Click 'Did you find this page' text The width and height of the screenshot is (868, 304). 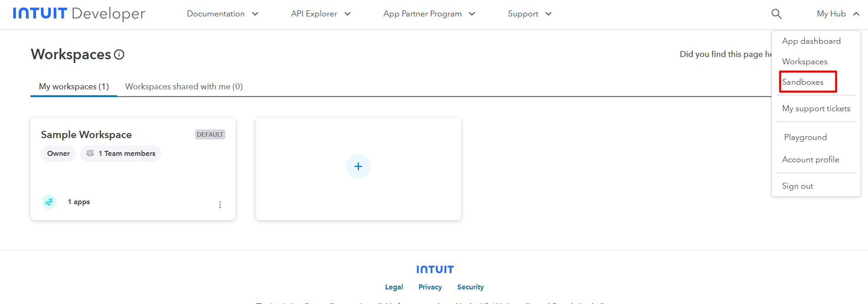[x=725, y=54]
